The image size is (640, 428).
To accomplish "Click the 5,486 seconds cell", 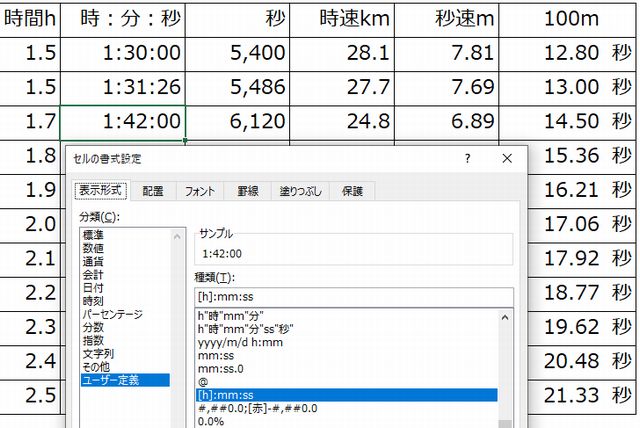I will pos(238,89).
